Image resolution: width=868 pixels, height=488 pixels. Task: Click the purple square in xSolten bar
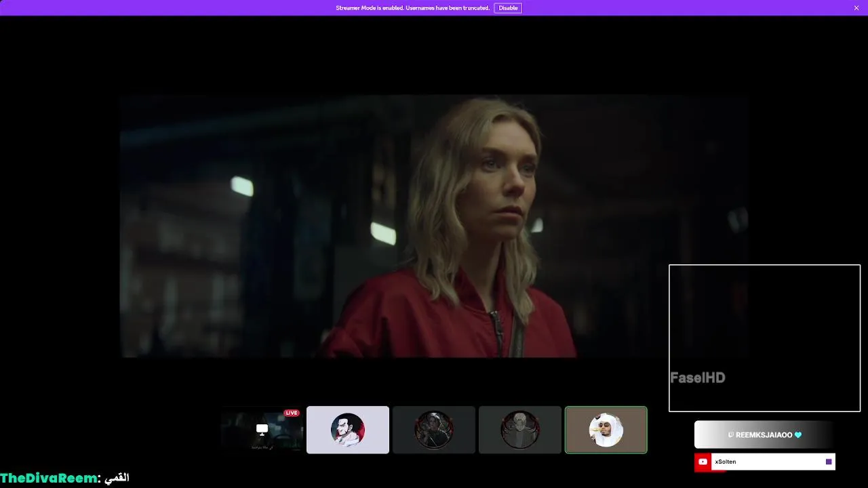click(829, 462)
